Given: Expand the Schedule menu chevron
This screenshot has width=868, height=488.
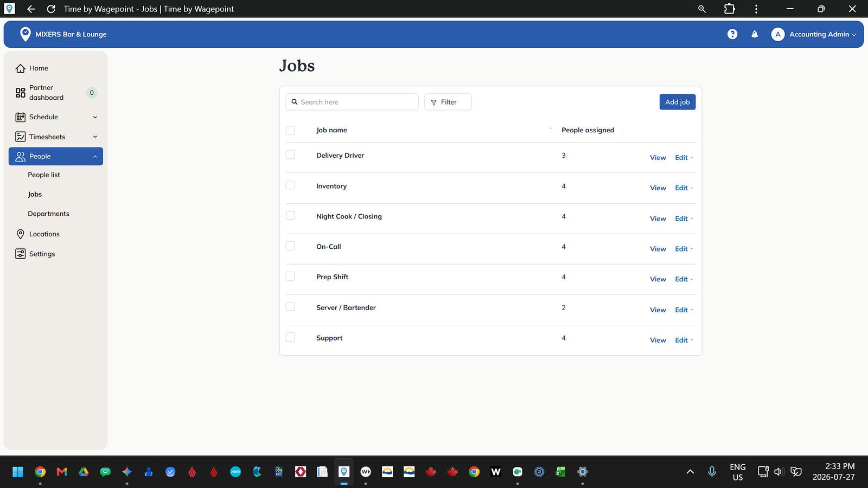Looking at the screenshot, I should click(x=95, y=117).
